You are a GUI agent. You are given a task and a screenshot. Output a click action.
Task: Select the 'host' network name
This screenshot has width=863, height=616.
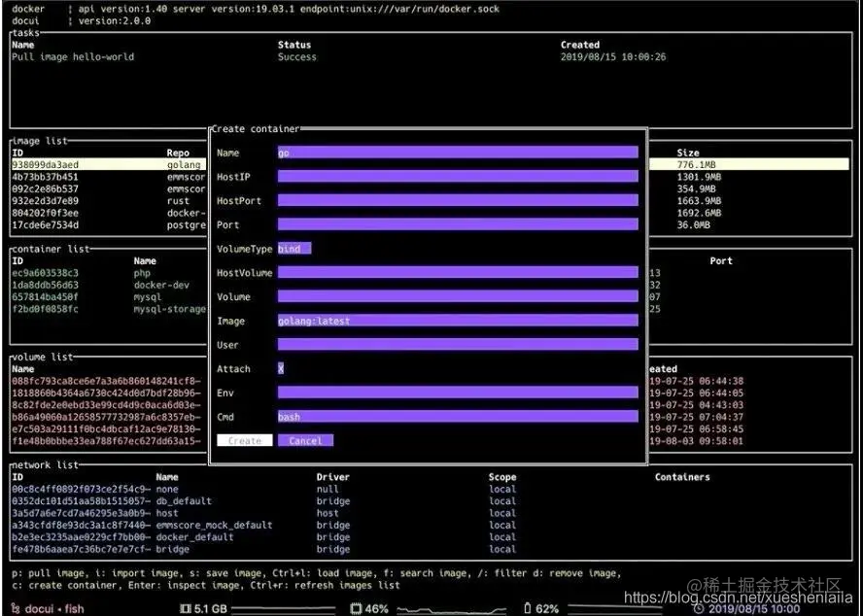click(x=167, y=513)
